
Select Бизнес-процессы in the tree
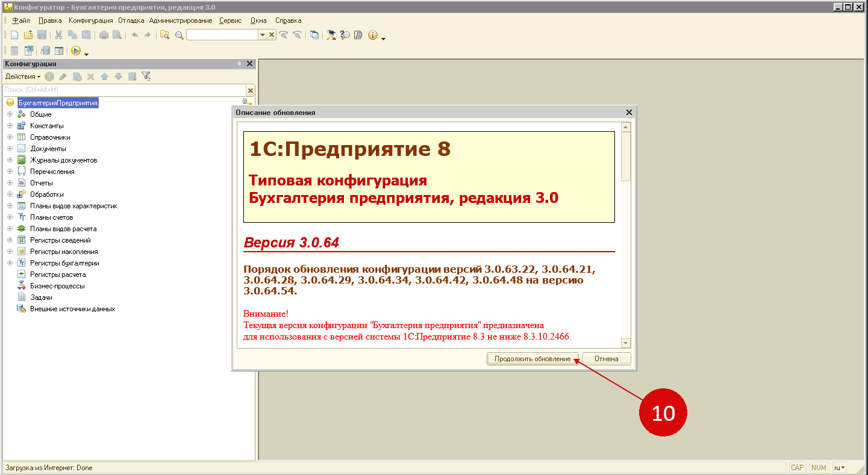coord(57,286)
